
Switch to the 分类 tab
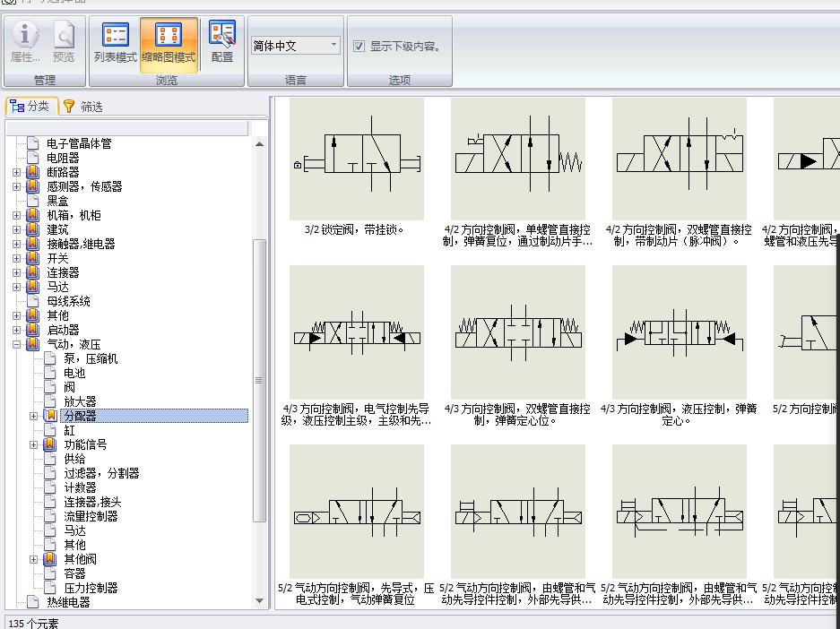click(30, 107)
